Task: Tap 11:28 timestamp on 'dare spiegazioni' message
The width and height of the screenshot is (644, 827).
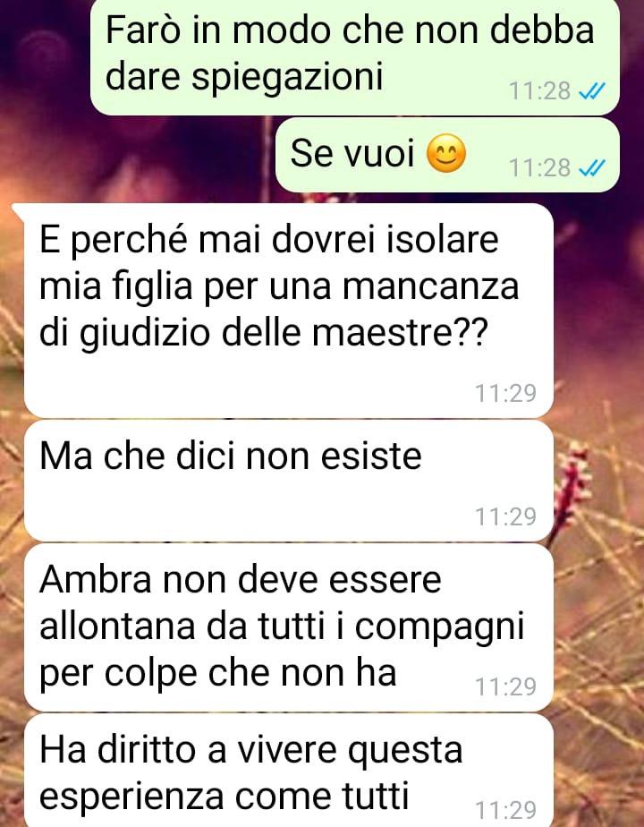Action: coord(539,91)
